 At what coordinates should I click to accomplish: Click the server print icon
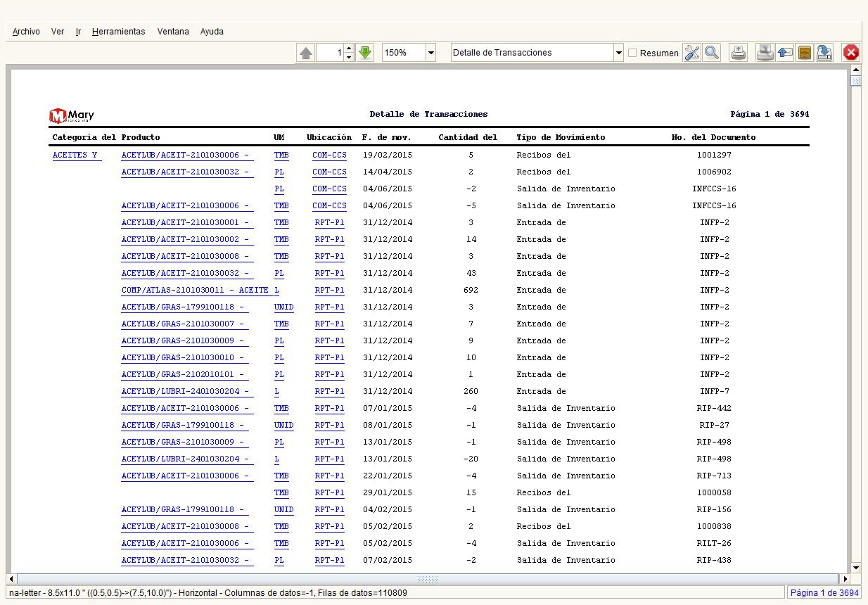click(765, 53)
